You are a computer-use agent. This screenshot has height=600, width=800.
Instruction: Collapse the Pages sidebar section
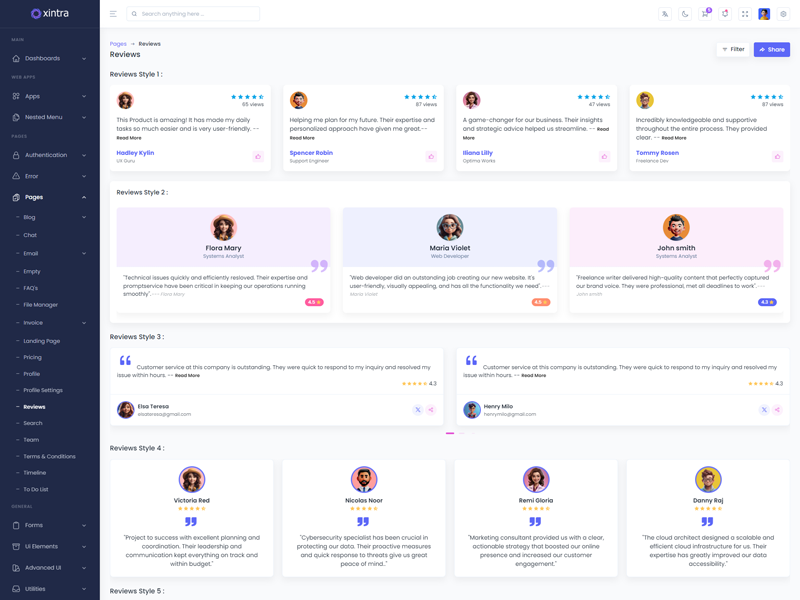click(x=49, y=197)
